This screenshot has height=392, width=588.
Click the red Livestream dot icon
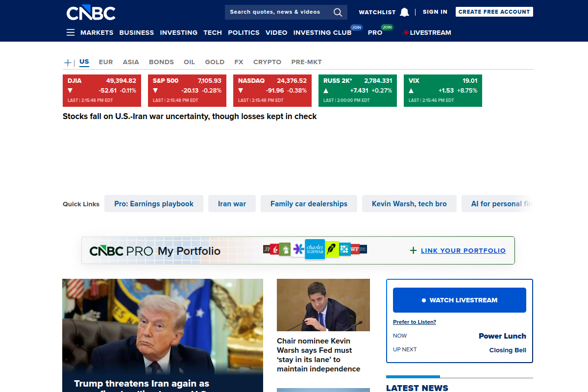click(x=406, y=33)
